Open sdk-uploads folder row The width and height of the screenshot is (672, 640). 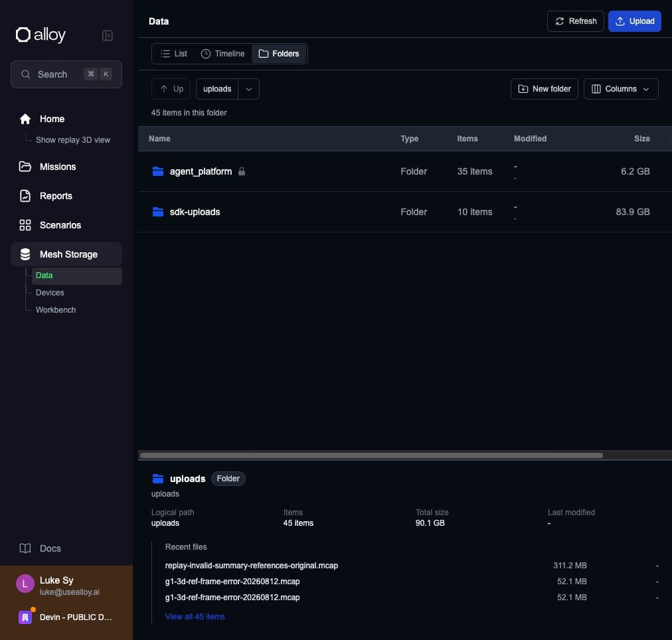click(x=404, y=212)
